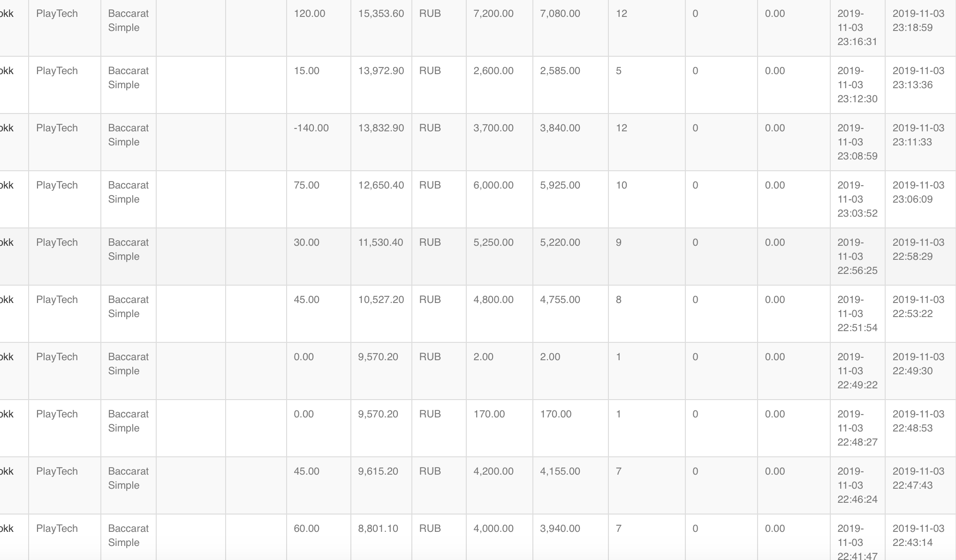Select the timestamp ending 22:58:29
This screenshot has height=560, width=956.
tap(918, 250)
